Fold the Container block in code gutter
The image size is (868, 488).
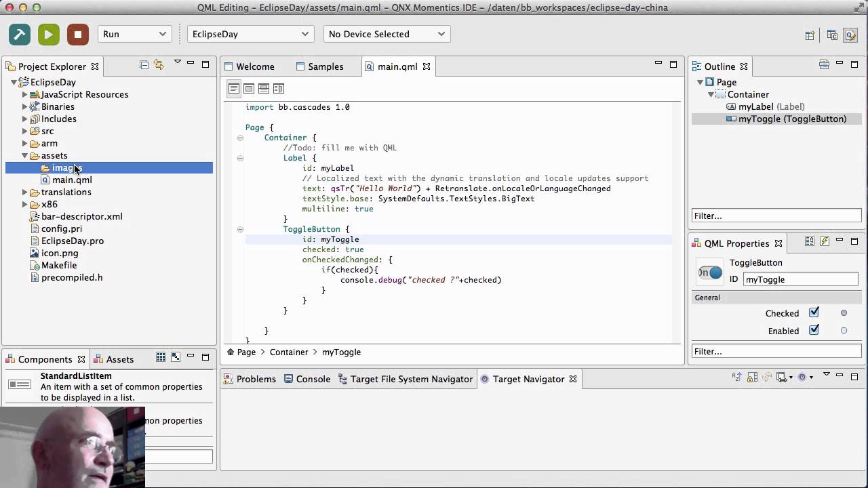click(240, 138)
